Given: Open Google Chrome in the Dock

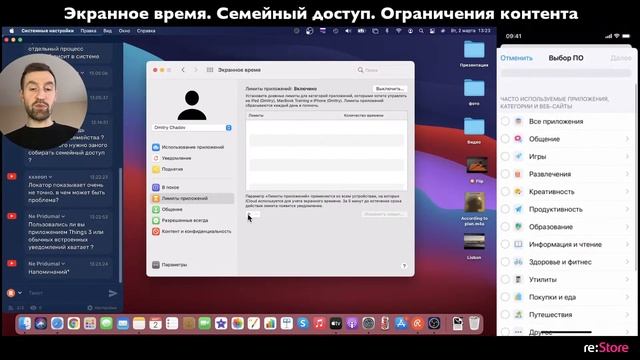Looking at the screenshot, I should click(73, 324).
